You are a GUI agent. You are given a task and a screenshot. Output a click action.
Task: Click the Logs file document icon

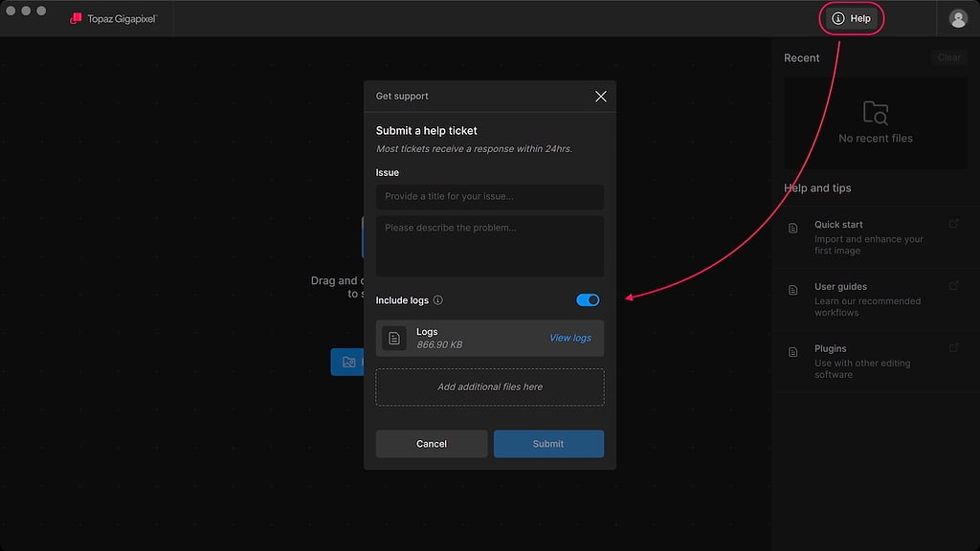(x=394, y=339)
